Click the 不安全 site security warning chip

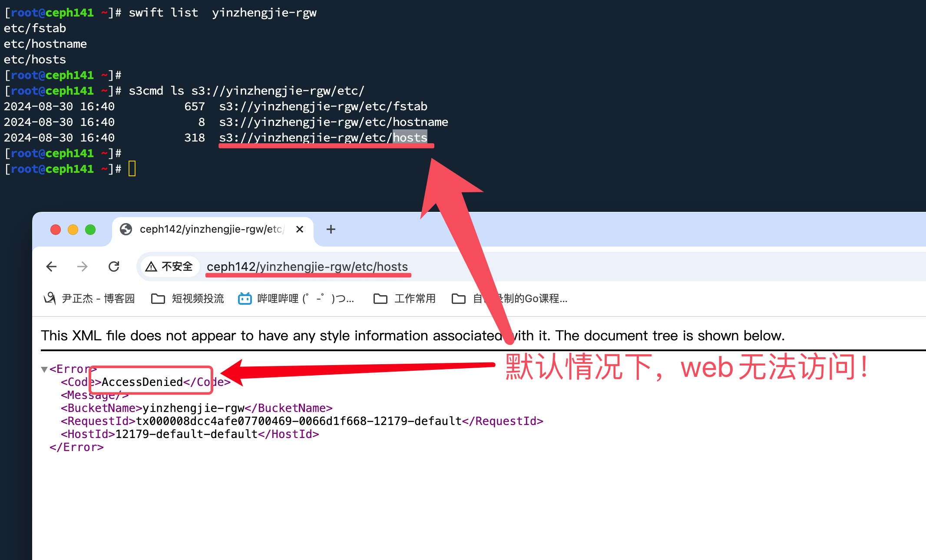(x=169, y=267)
